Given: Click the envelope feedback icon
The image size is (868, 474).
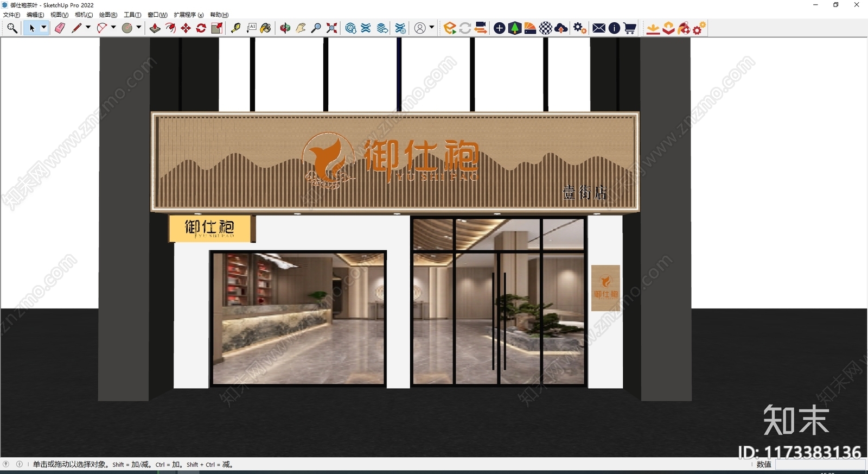Looking at the screenshot, I should [599, 28].
